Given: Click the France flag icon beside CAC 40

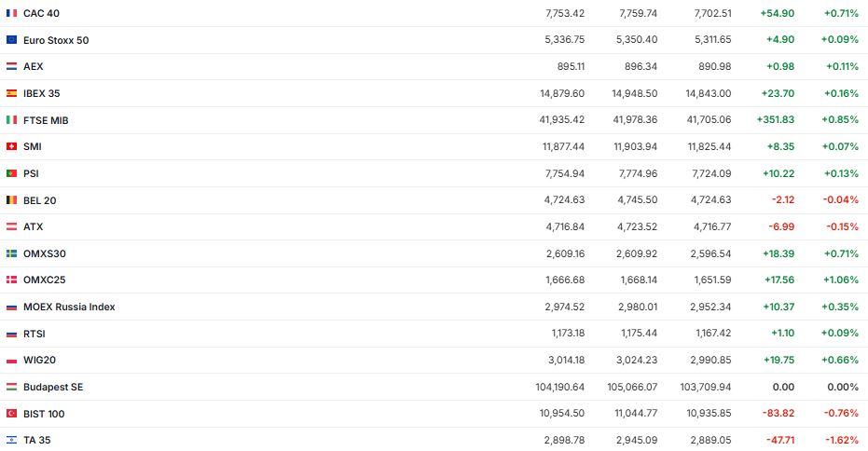Looking at the screenshot, I should click(11, 13).
